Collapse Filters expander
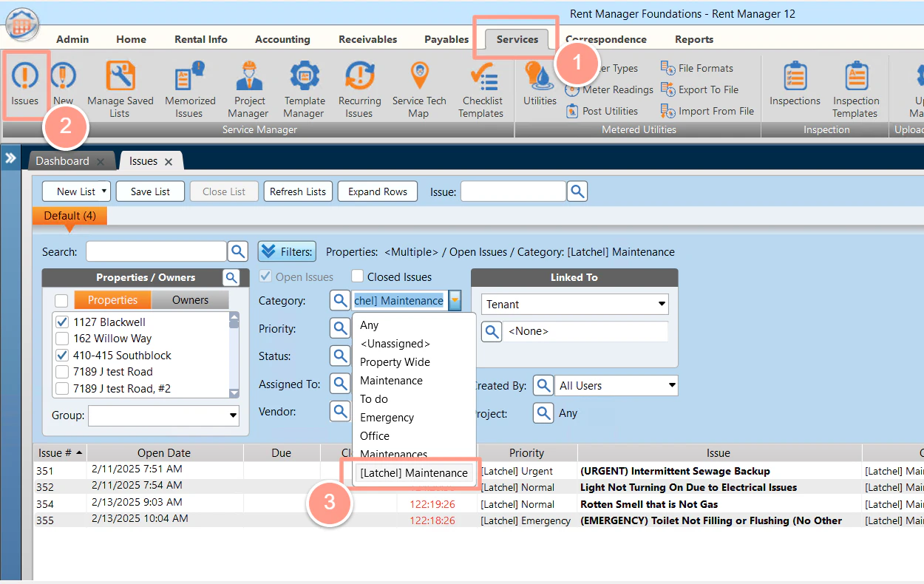Viewport: 924px width, 584px height. 287,251
